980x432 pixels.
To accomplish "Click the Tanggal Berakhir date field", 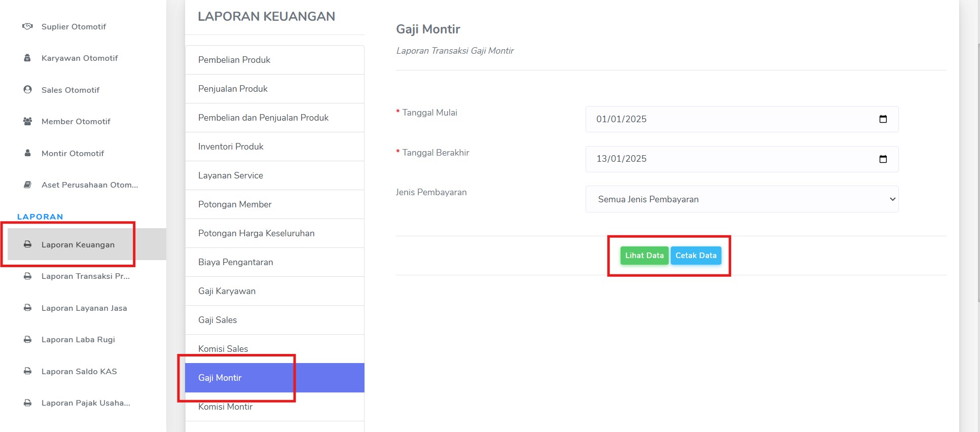I will click(x=742, y=159).
